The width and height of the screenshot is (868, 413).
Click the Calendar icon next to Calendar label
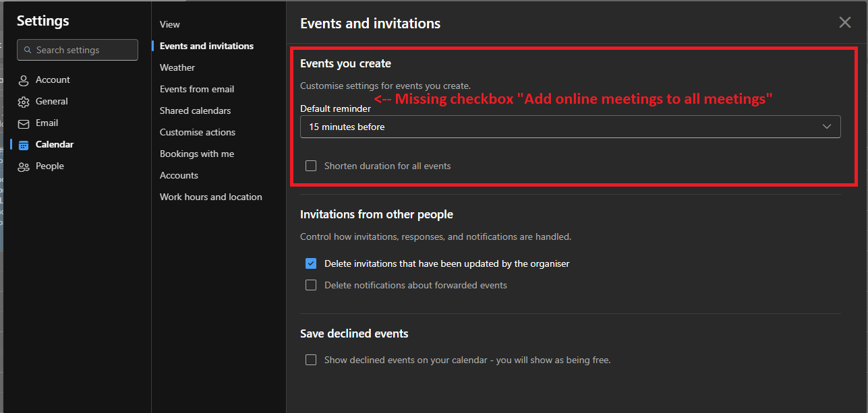click(x=24, y=144)
